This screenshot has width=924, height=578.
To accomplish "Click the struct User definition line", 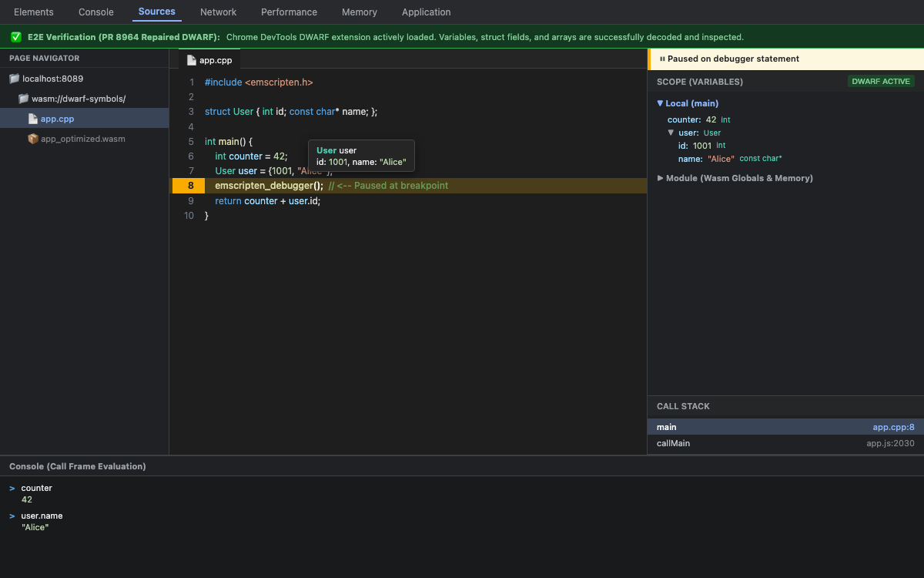I will (x=291, y=112).
